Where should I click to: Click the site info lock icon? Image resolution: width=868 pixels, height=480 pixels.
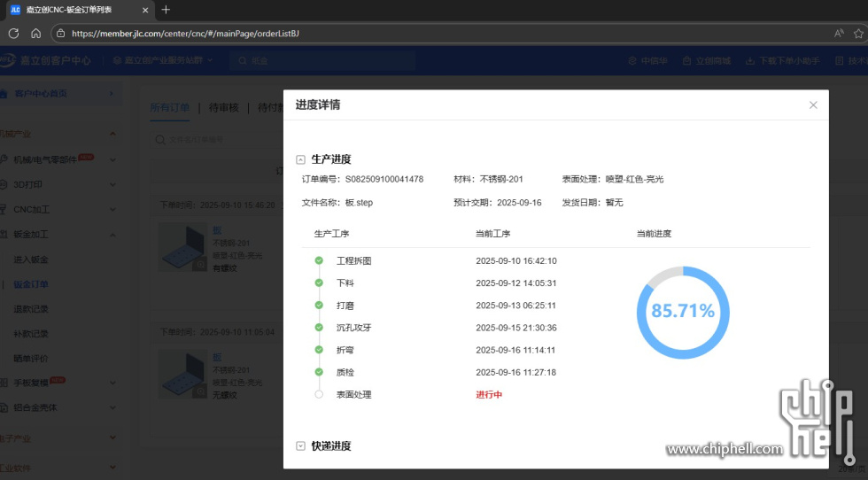61,34
